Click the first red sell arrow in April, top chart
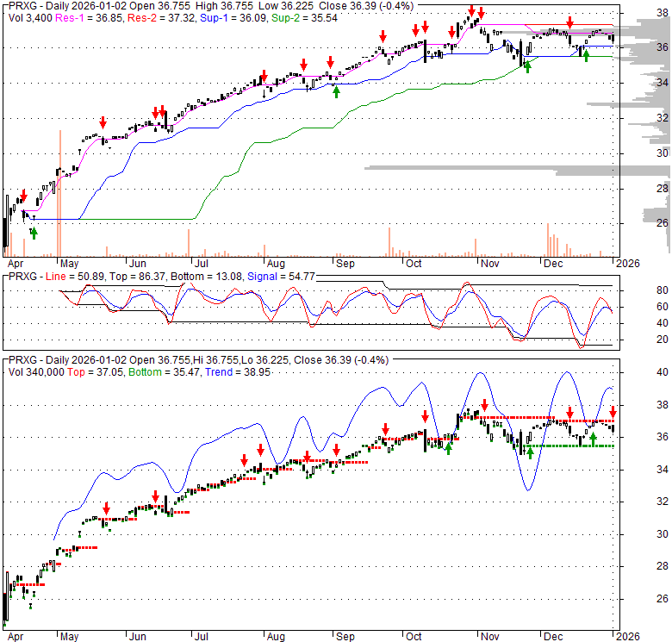This screenshot has height=642, width=672. (24, 196)
